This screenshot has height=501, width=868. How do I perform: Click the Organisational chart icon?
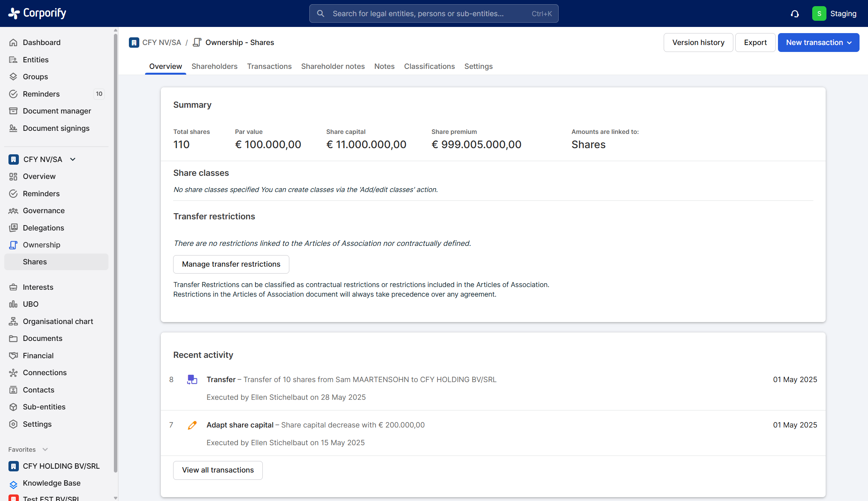(x=13, y=321)
